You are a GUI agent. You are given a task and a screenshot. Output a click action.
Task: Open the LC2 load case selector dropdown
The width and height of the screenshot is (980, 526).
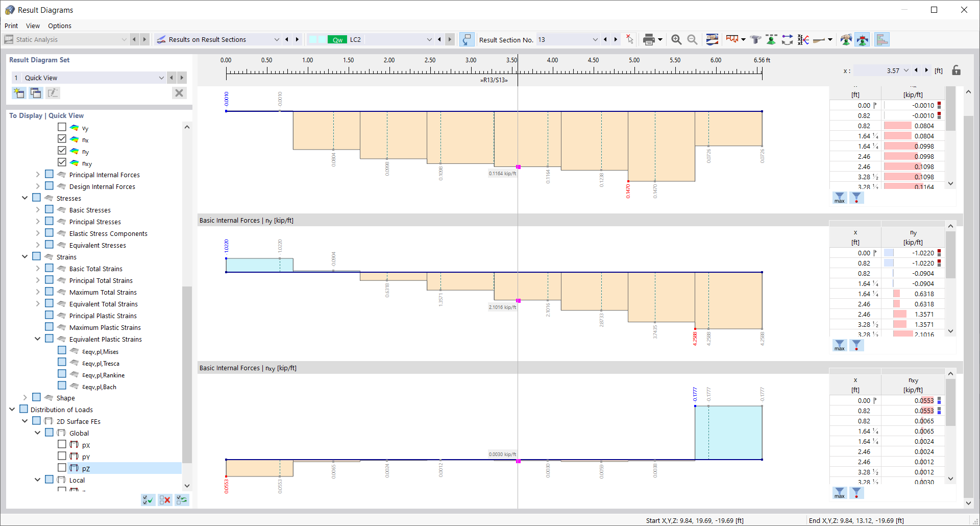click(429, 39)
